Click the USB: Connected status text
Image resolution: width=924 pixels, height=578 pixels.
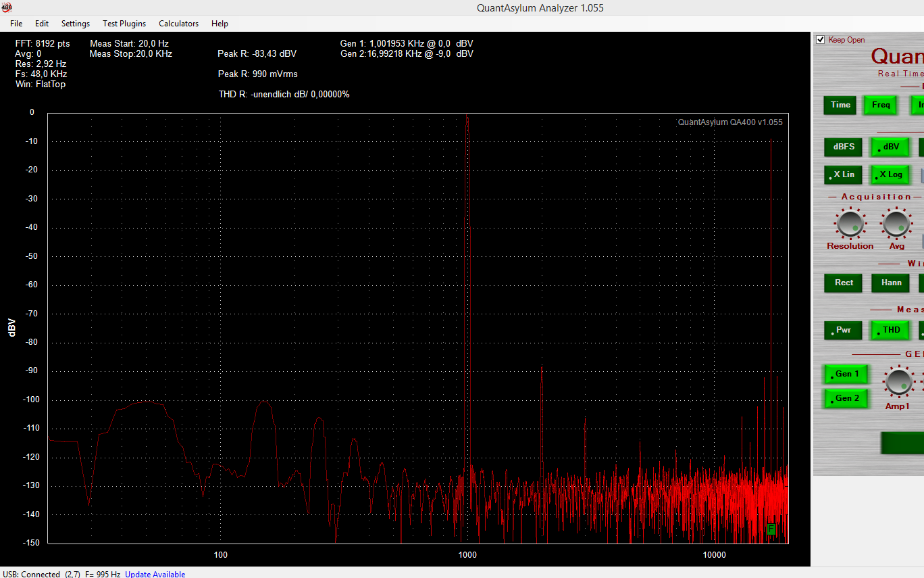point(31,574)
